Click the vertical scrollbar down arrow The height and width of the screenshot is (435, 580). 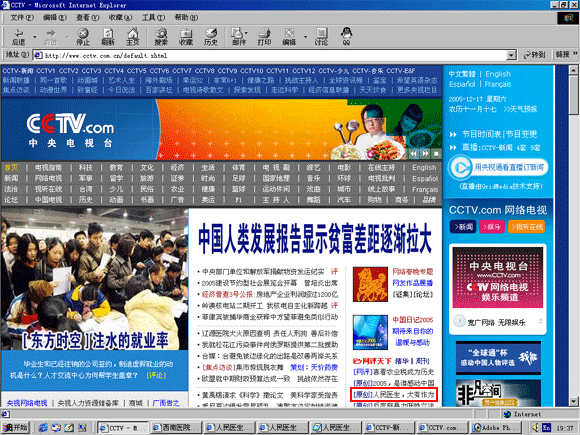pyautogui.click(x=573, y=401)
